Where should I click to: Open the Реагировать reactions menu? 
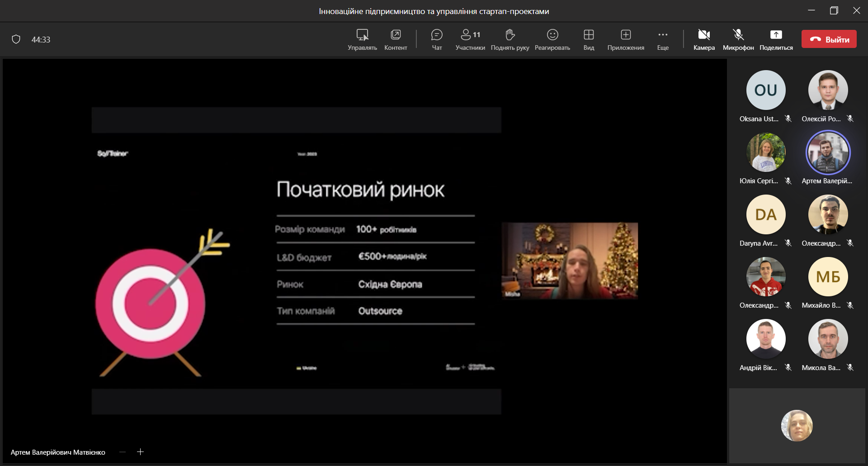[x=552, y=39]
